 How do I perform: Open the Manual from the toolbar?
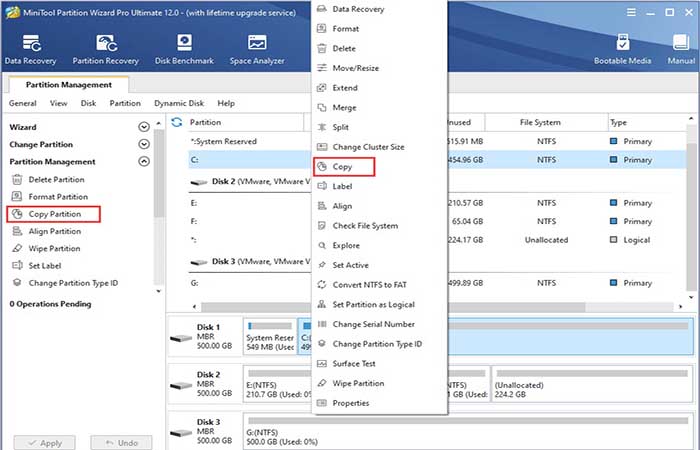coord(681,50)
